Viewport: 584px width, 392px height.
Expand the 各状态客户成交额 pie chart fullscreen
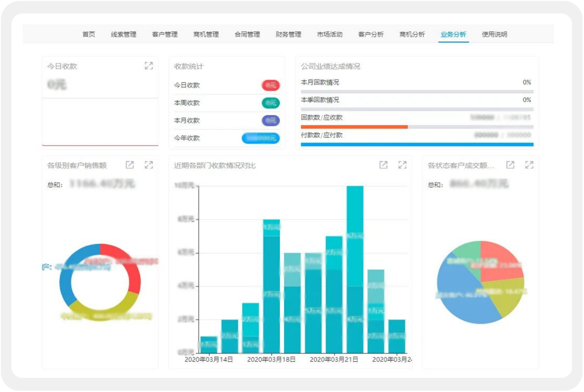click(x=529, y=165)
